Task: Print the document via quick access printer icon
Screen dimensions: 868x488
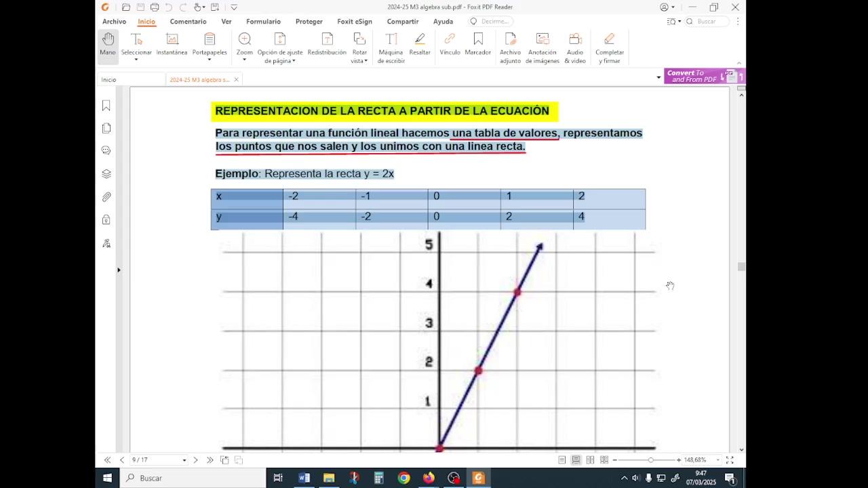Action: tap(155, 7)
